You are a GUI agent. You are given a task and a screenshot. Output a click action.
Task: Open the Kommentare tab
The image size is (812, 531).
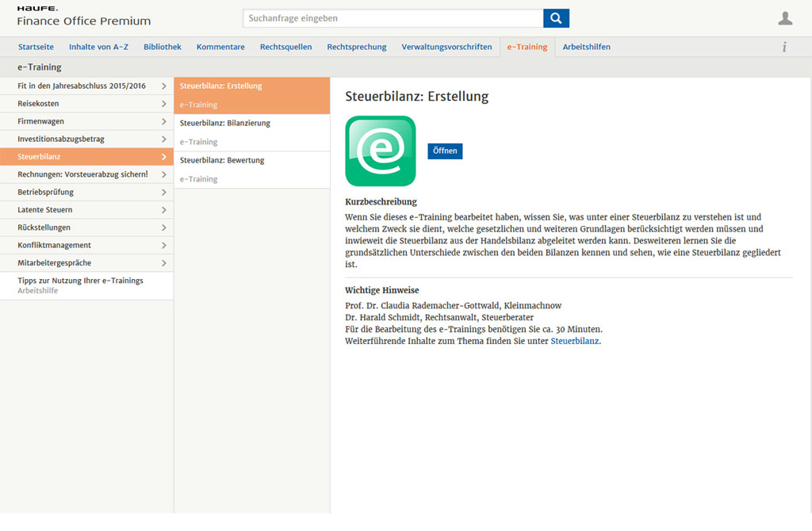pos(220,47)
